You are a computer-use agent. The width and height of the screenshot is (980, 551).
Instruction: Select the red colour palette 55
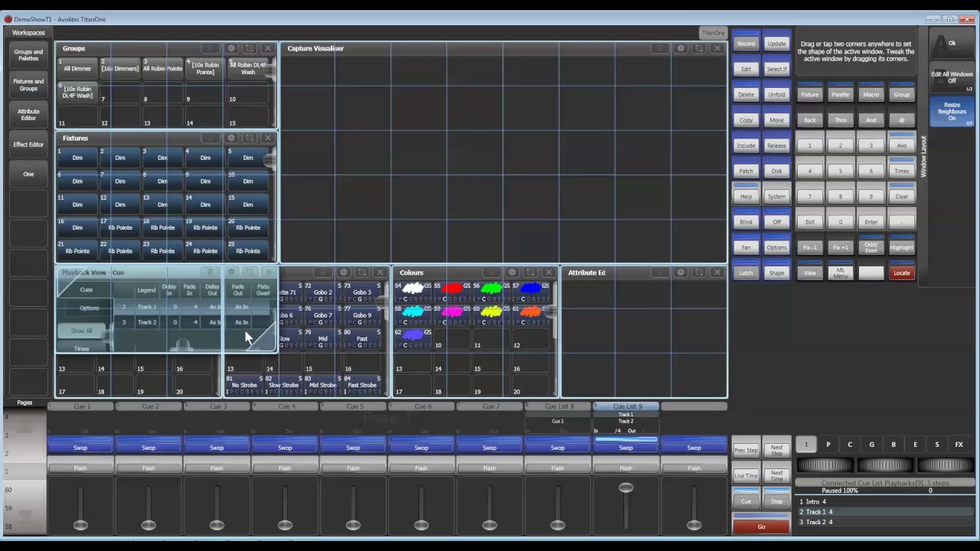452,292
